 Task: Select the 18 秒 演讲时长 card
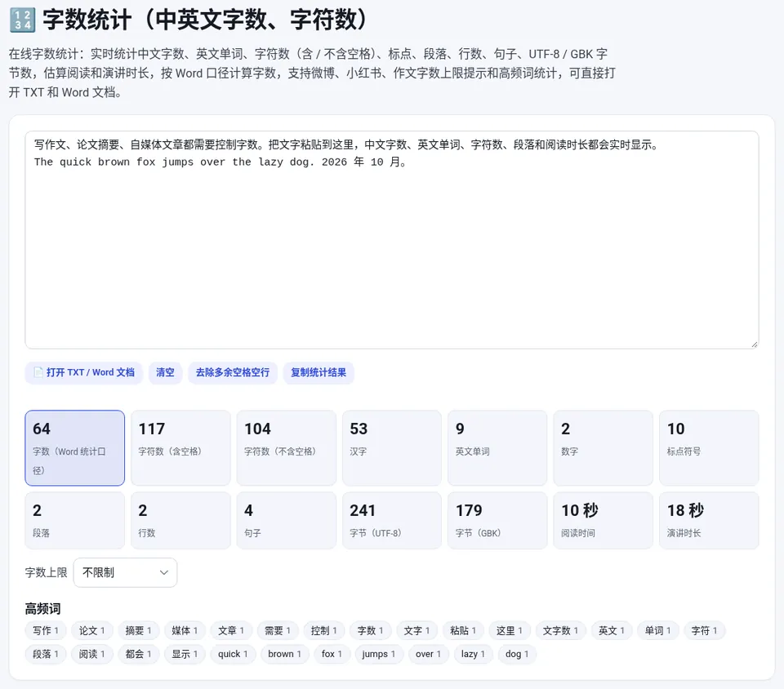coord(709,521)
